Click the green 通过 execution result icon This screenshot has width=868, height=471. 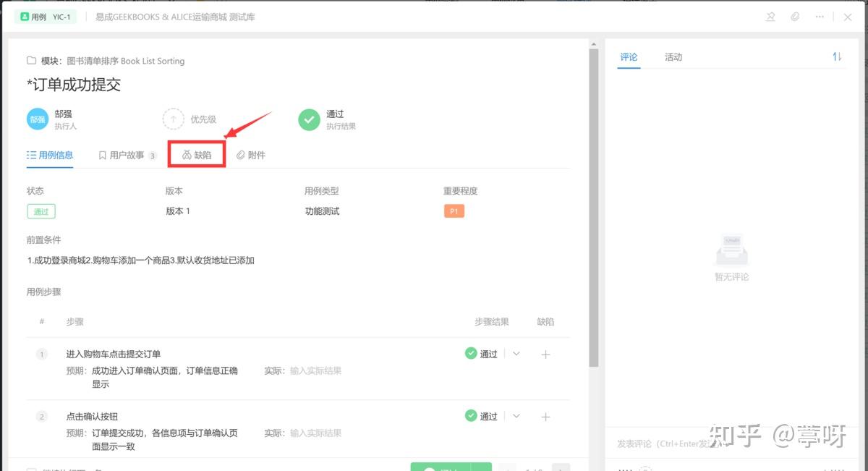[x=308, y=118]
